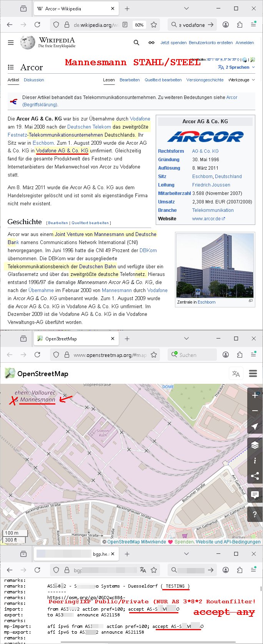Click the Arcor headquarters Eschborn photo thumbnail
This screenshot has width=263, height=644.
[x=214, y=265]
